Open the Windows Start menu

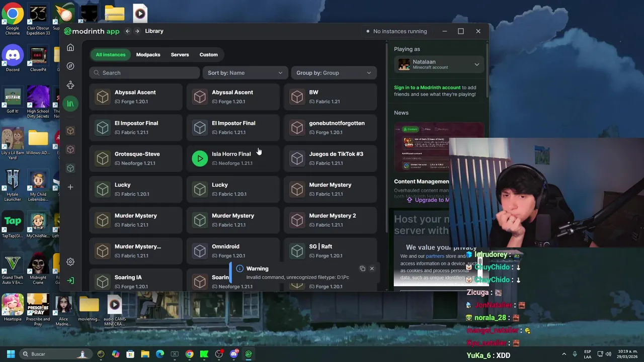click(11, 354)
